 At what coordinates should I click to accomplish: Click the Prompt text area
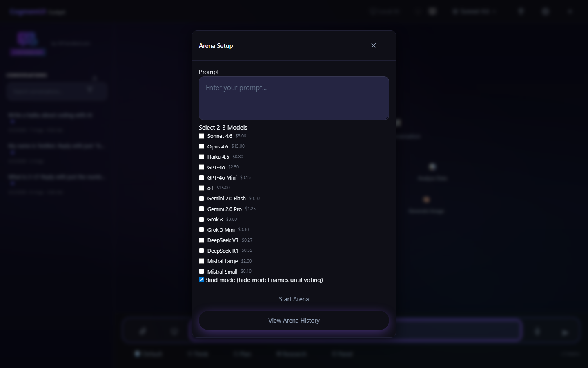point(294,98)
